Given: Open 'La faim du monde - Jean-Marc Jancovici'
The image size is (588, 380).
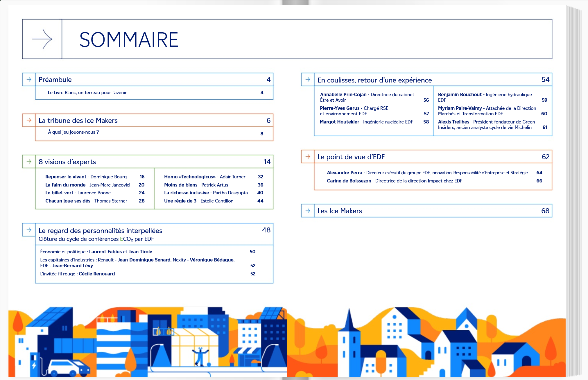Looking at the screenshot, I should (88, 185).
